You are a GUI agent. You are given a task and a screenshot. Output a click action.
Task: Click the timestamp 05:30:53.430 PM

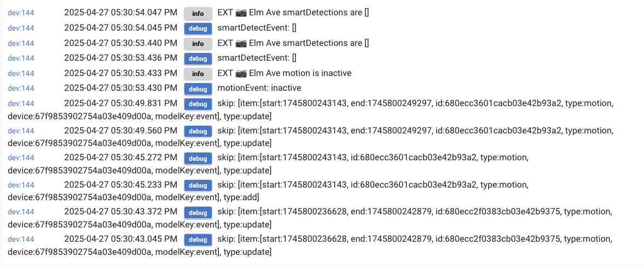[x=121, y=88]
